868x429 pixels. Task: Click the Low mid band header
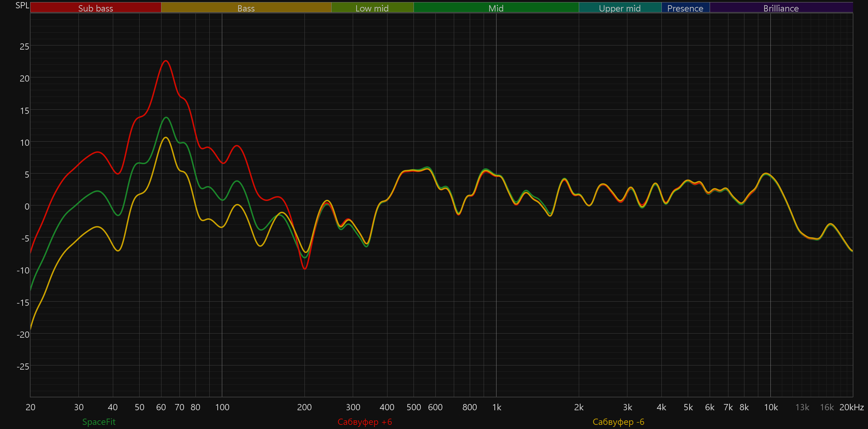pos(372,8)
